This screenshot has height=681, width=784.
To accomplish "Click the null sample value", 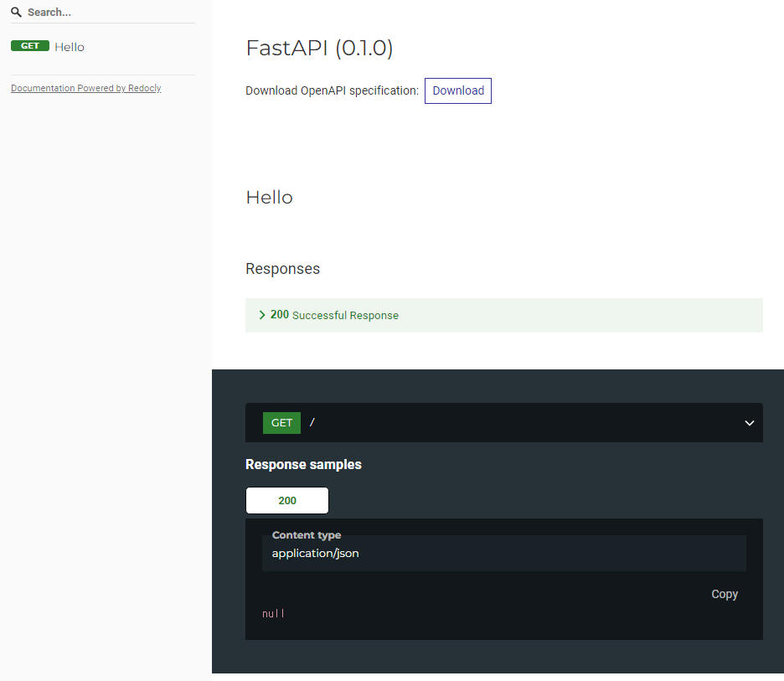I will tap(273, 613).
